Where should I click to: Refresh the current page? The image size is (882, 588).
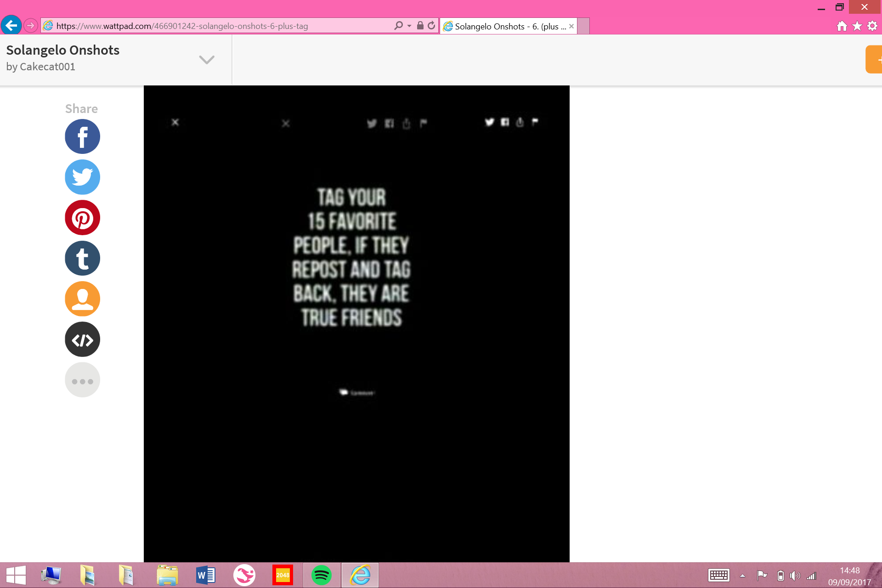[431, 26]
